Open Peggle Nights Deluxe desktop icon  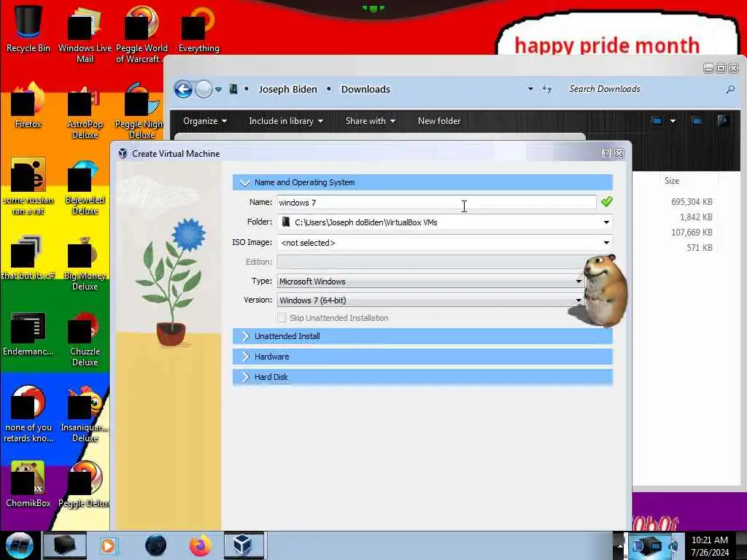pos(139,112)
